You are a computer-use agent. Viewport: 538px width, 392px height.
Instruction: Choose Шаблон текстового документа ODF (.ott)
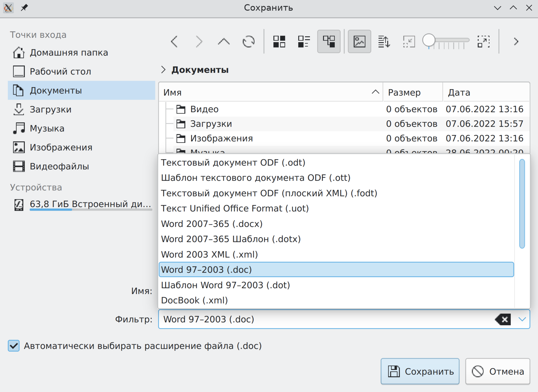[336, 178]
